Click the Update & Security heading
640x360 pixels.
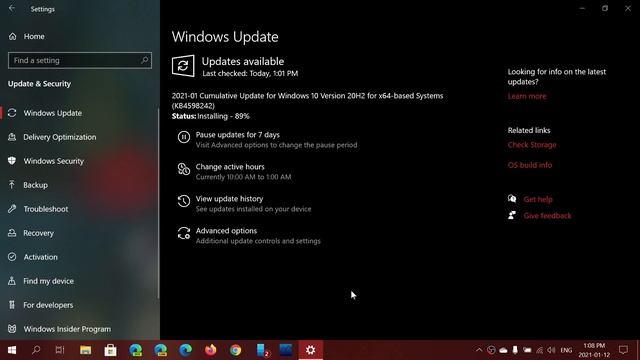pos(39,84)
